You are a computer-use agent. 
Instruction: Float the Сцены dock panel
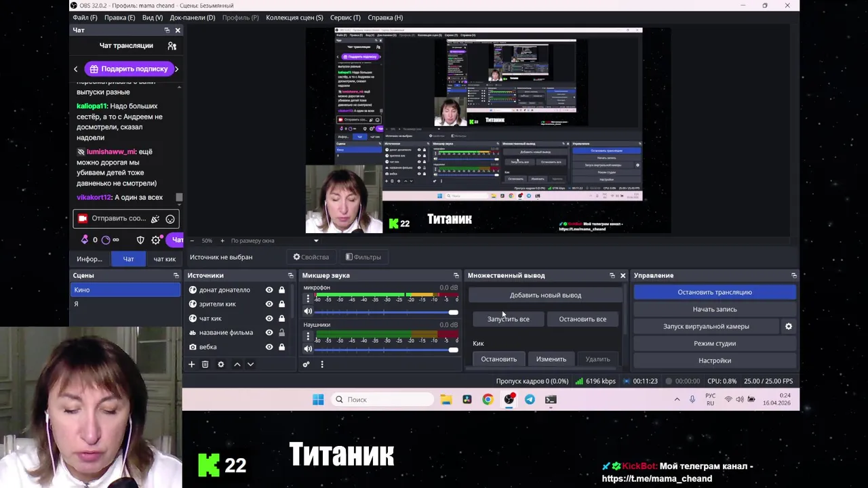[x=176, y=276]
